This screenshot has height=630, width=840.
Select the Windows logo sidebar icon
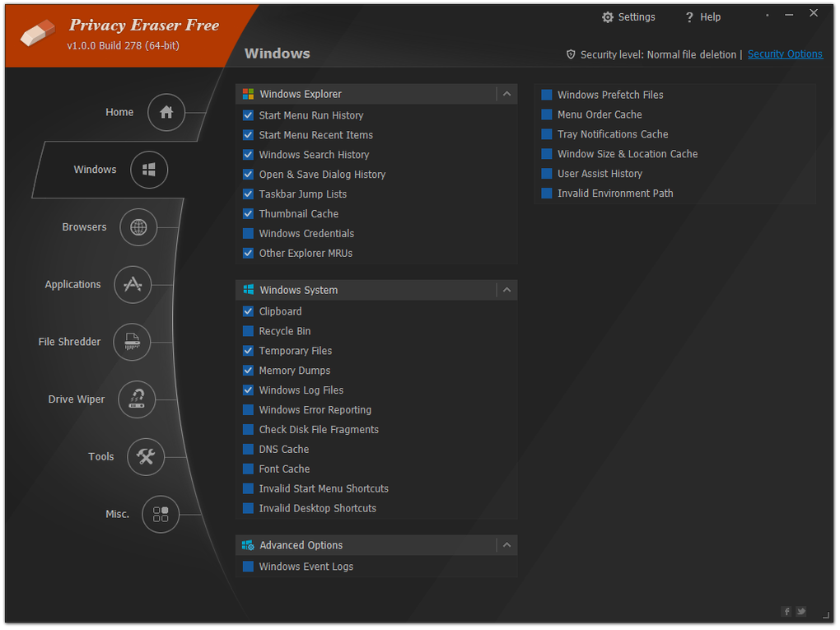tap(149, 170)
